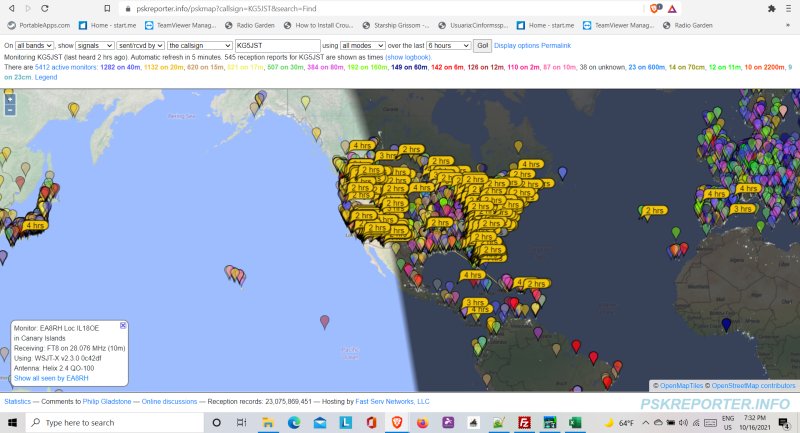The image size is (800, 433).
Task: Click the '142 on 6m' band count
Action: coord(447,67)
